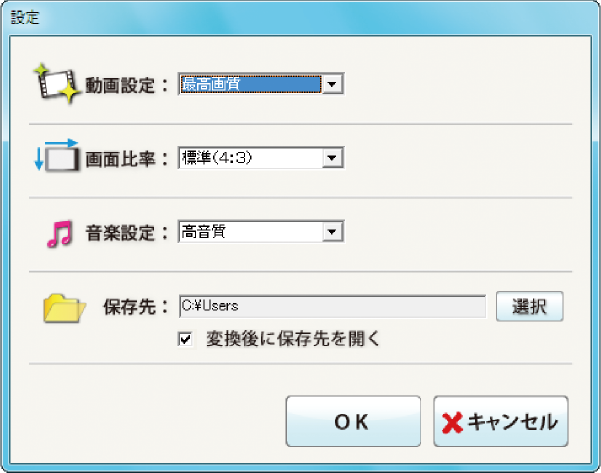This screenshot has width=601, height=473.
Task: Click the 高音質 combo box field
Action: (261, 232)
